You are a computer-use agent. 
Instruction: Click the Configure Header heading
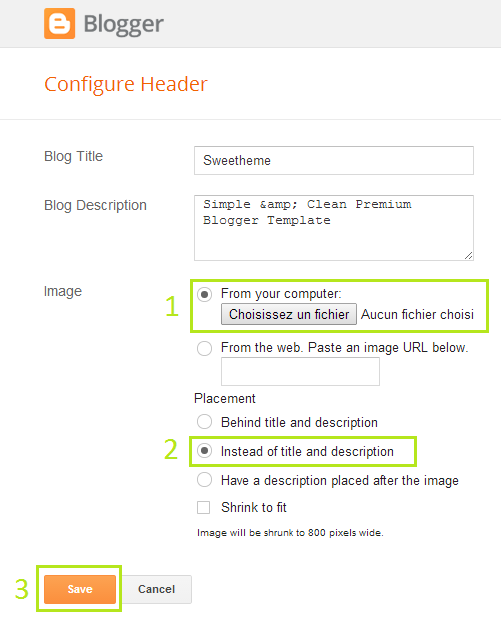(x=126, y=84)
